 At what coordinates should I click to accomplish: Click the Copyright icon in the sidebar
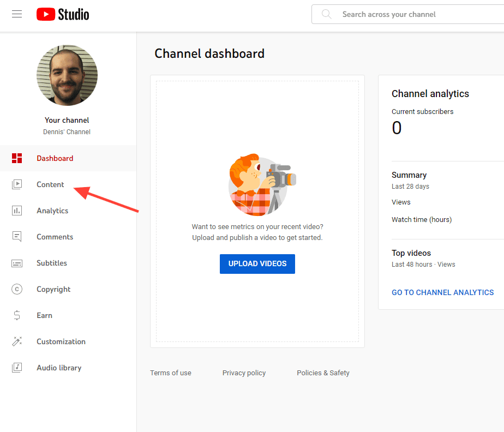tap(17, 289)
